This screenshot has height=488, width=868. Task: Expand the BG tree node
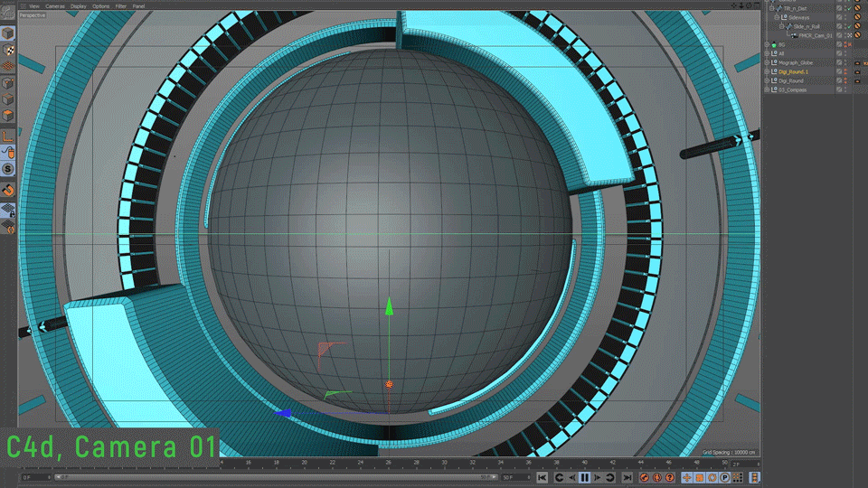coord(768,44)
